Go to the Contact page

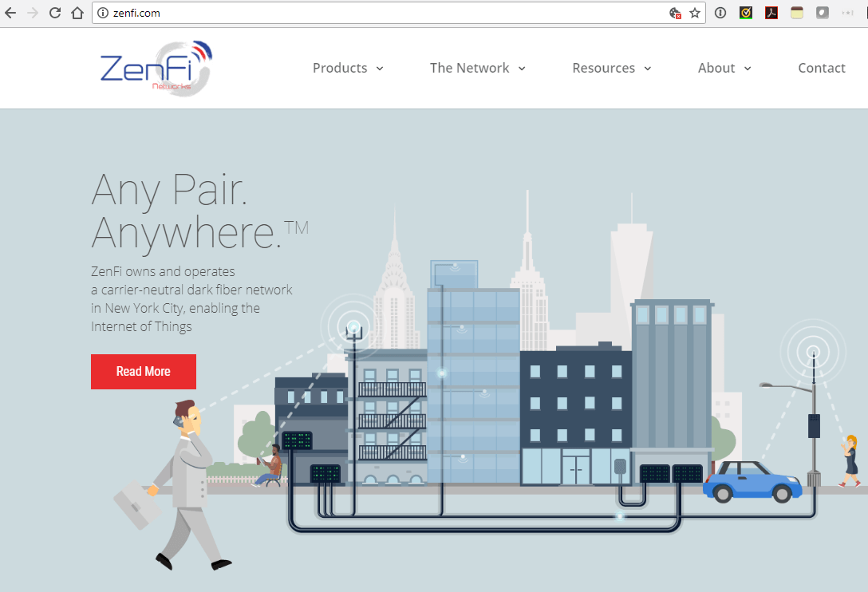click(821, 69)
